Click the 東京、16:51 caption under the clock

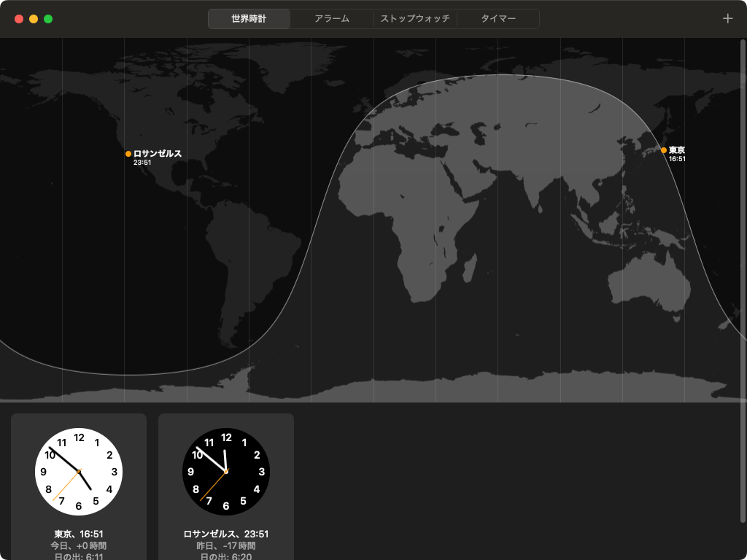pyautogui.click(x=79, y=534)
